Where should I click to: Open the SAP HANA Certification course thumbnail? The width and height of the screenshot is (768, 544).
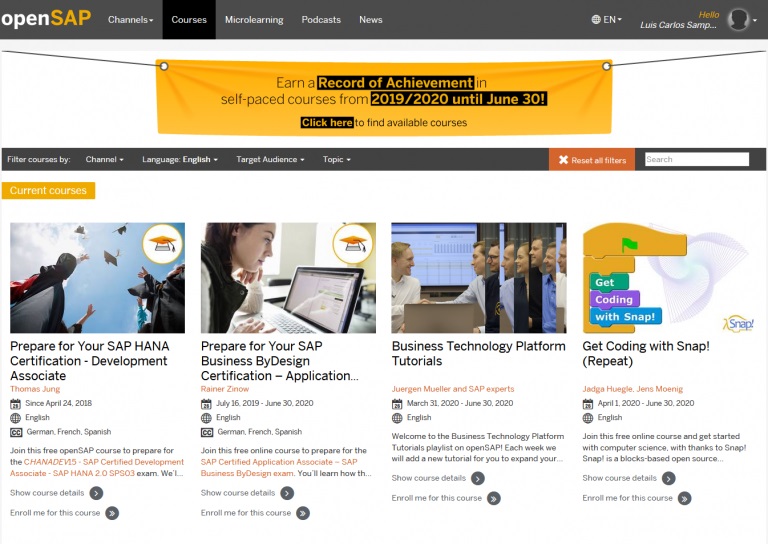click(97, 278)
